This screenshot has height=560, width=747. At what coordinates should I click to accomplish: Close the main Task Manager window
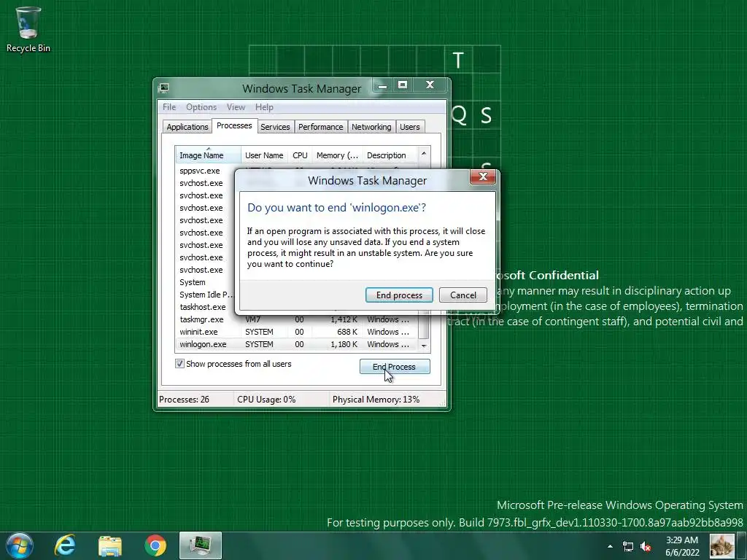click(430, 85)
